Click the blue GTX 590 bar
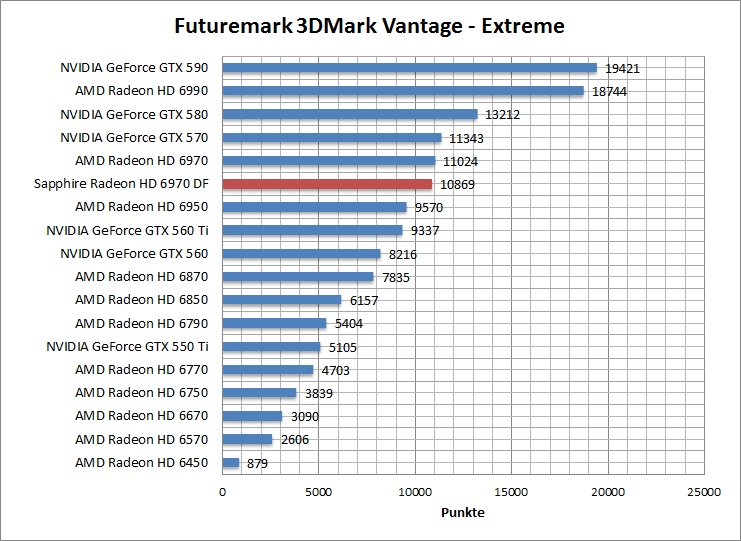Image resolution: width=741 pixels, height=541 pixels. point(410,68)
